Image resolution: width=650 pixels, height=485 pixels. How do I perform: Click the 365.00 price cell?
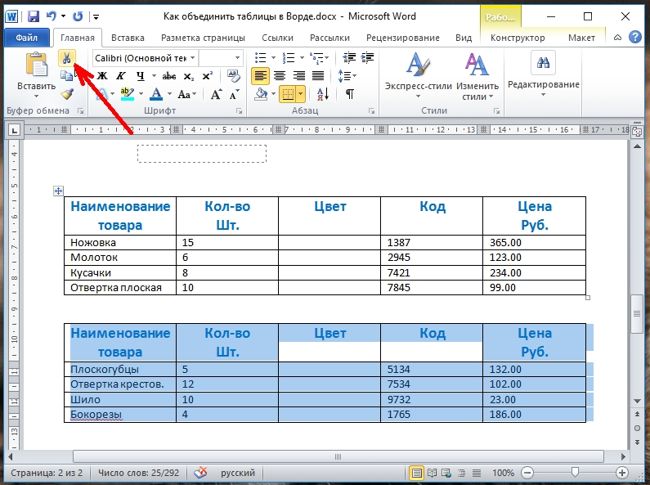pyautogui.click(x=534, y=242)
